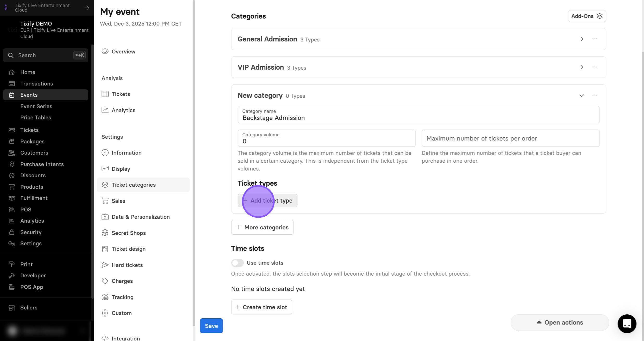Open the Hard tickets paper-plane icon
Screen dimensions: 644x341
[x=105, y=265]
